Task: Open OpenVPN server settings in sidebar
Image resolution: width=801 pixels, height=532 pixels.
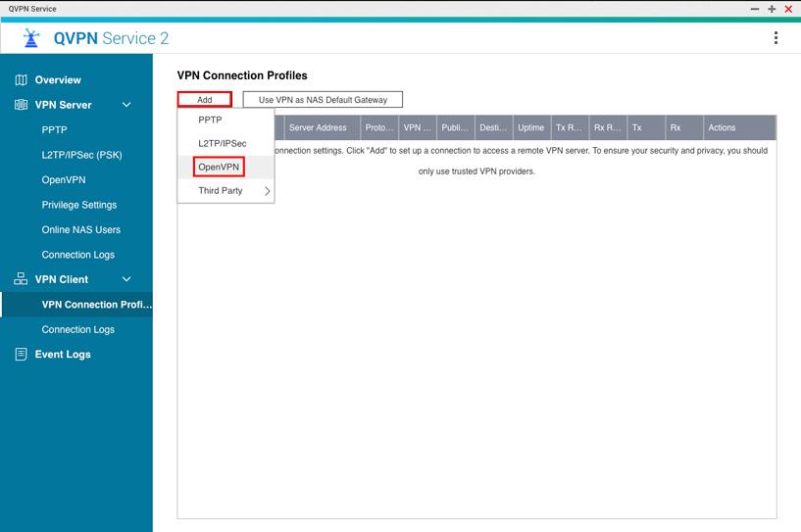Action: 64,179
